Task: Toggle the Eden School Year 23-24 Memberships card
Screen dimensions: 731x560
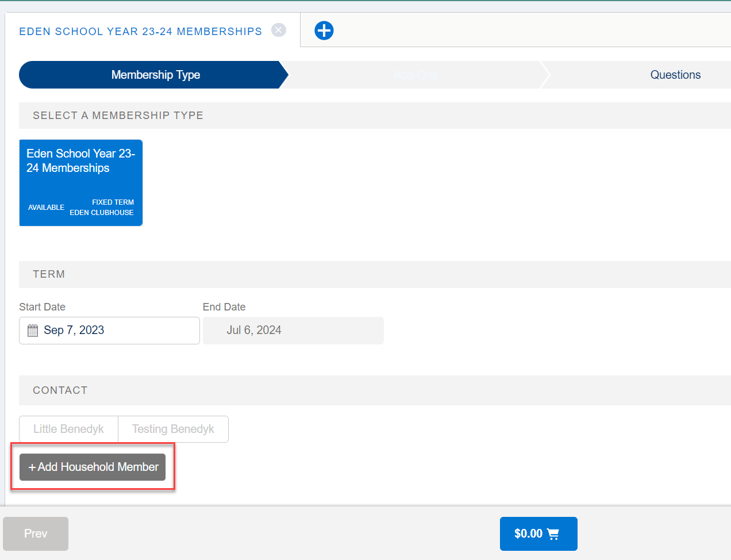Action: point(80,183)
